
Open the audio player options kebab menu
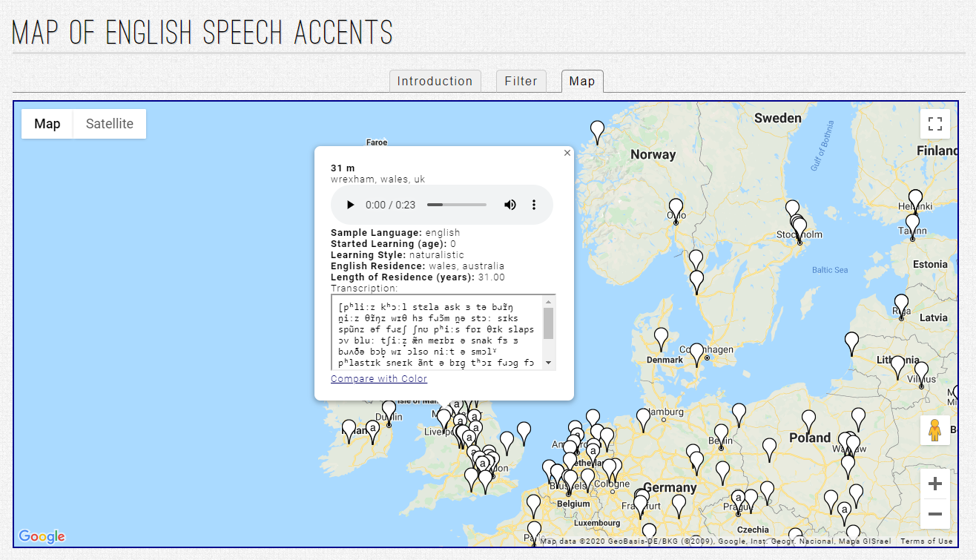[x=534, y=205]
